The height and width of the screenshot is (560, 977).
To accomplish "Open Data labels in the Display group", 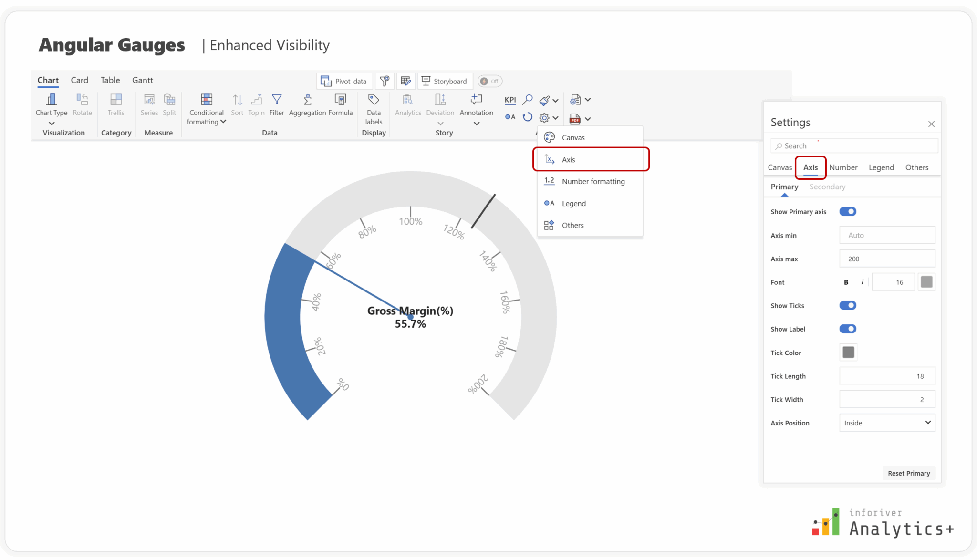I will pyautogui.click(x=374, y=107).
